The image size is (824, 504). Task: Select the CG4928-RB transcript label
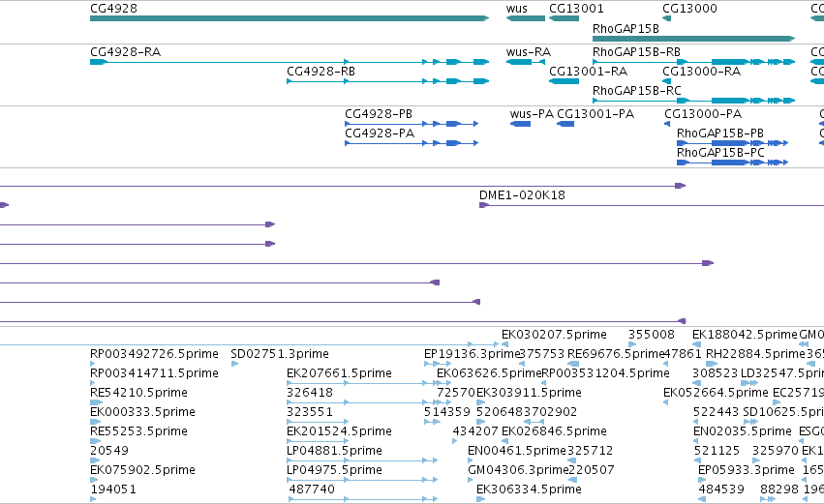[320, 72]
